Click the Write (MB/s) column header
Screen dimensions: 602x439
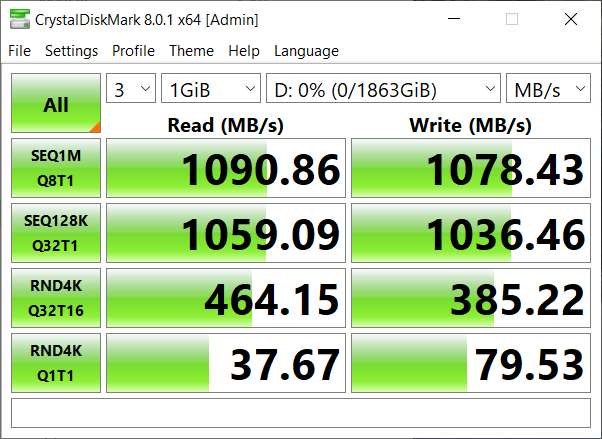tap(471, 125)
